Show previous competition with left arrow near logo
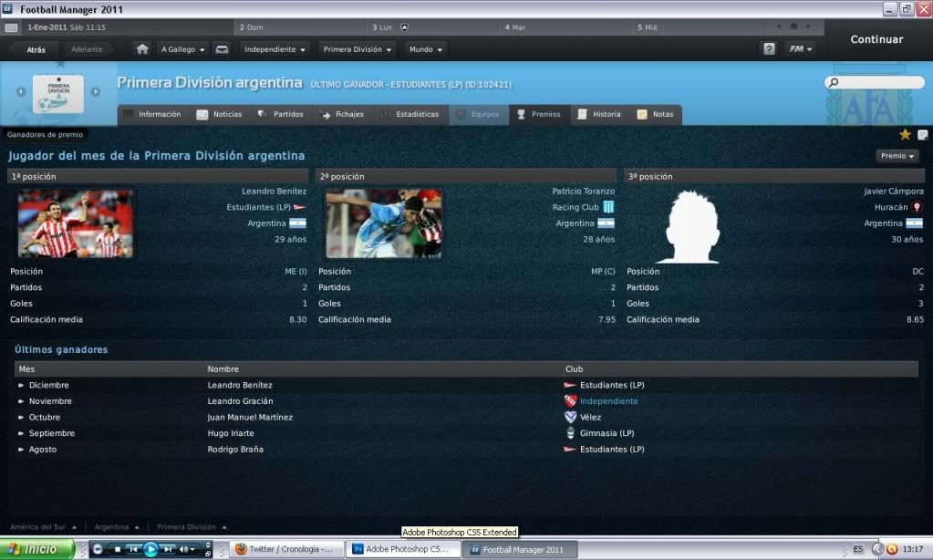The width and height of the screenshot is (933, 560). (x=21, y=91)
